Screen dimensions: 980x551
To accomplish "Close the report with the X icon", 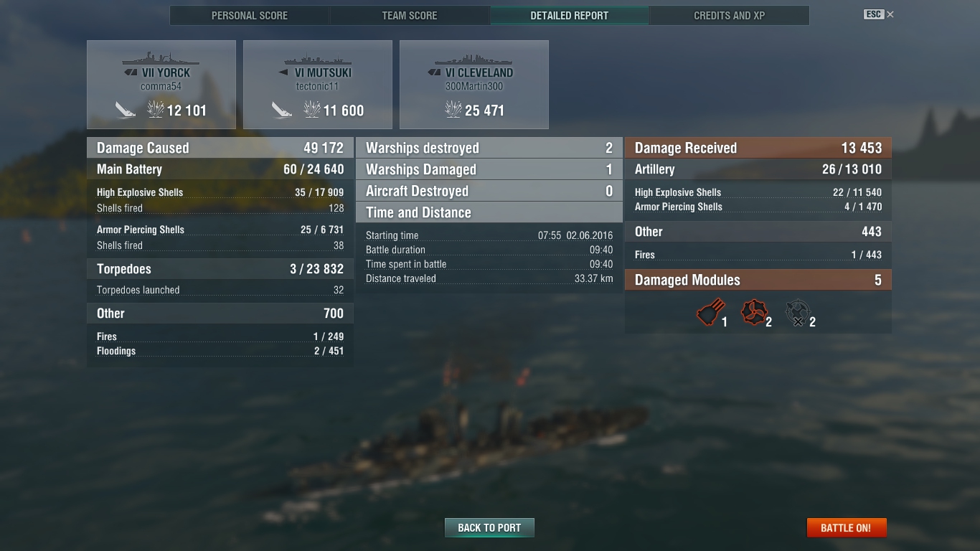I will (890, 14).
